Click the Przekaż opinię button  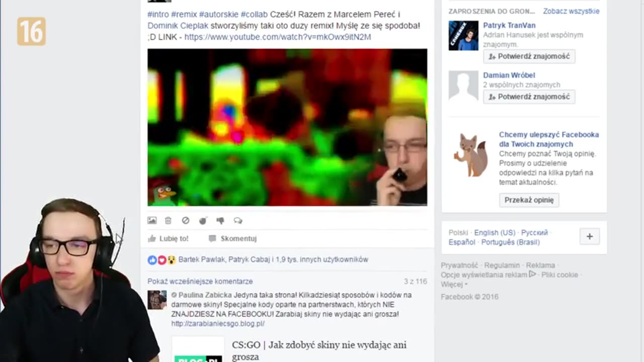coord(529,200)
